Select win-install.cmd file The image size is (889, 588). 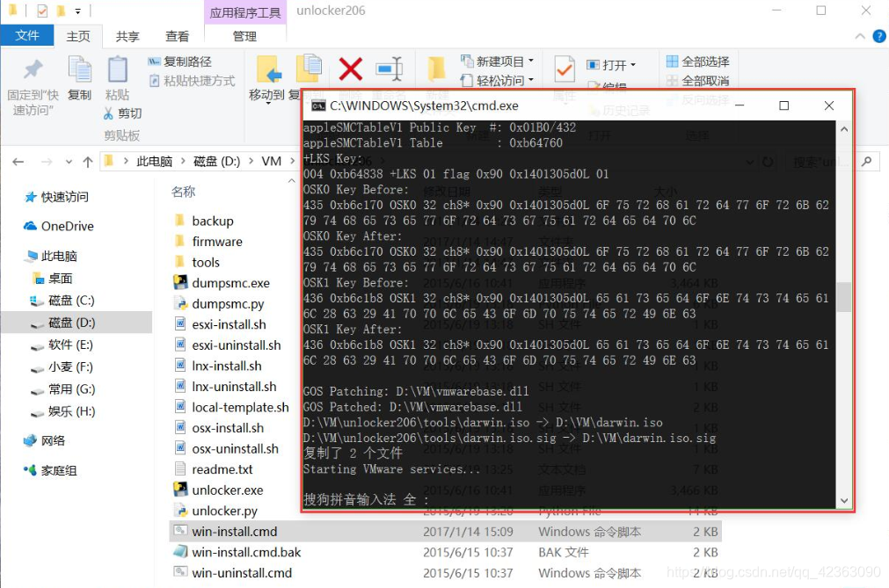tap(445, 532)
